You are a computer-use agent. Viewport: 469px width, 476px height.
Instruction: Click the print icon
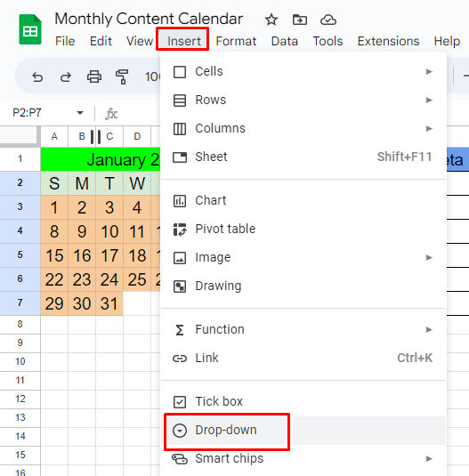(94, 77)
